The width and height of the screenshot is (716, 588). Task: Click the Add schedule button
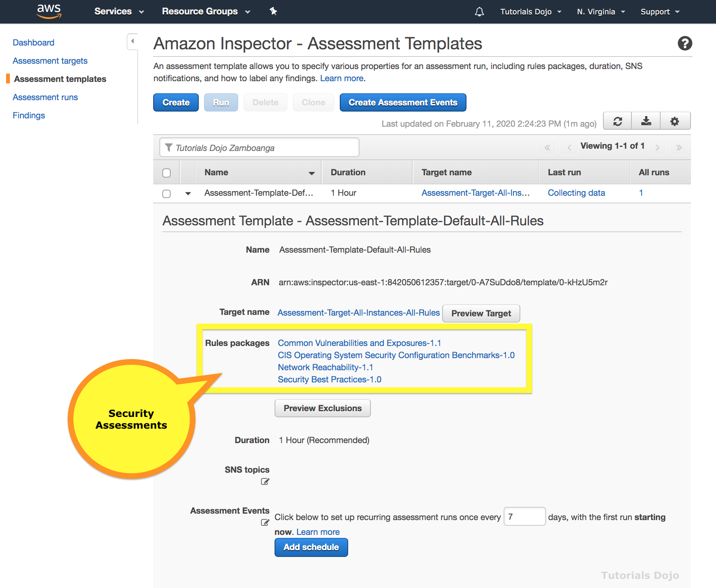[x=311, y=547]
